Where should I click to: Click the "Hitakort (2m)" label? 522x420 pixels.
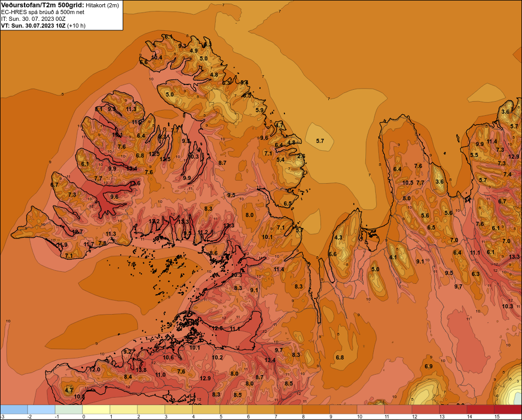pyautogui.click(x=102, y=5)
